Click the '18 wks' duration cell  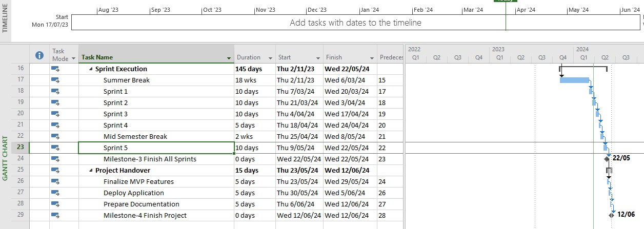pyautogui.click(x=254, y=80)
